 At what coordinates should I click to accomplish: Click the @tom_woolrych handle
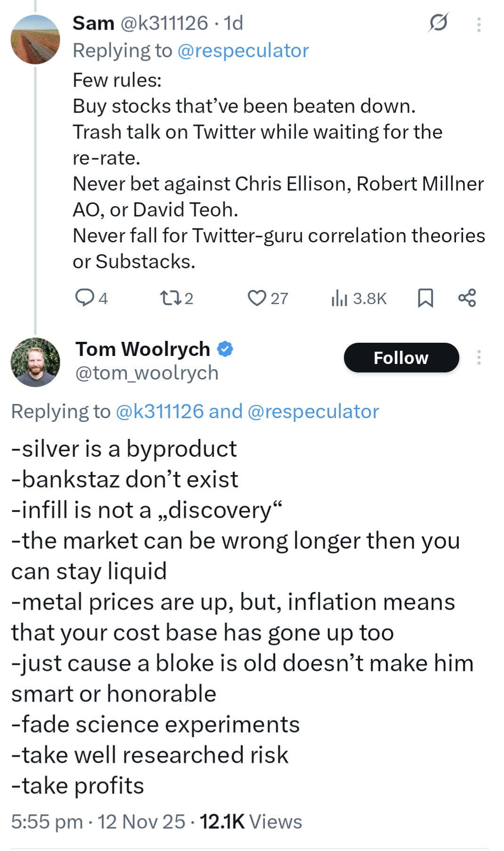(147, 373)
